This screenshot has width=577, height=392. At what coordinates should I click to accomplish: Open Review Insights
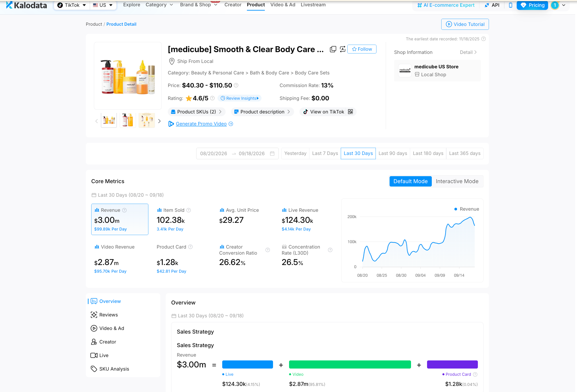(240, 98)
